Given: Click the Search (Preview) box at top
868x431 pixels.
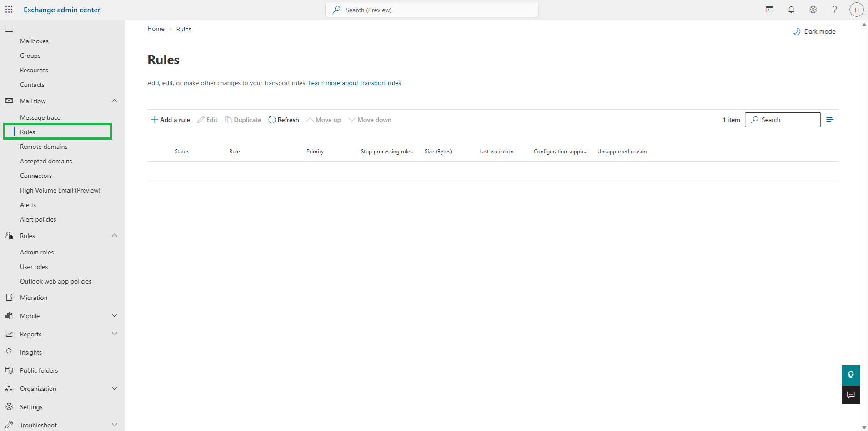Looking at the screenshot, I should tap(432, 10).
